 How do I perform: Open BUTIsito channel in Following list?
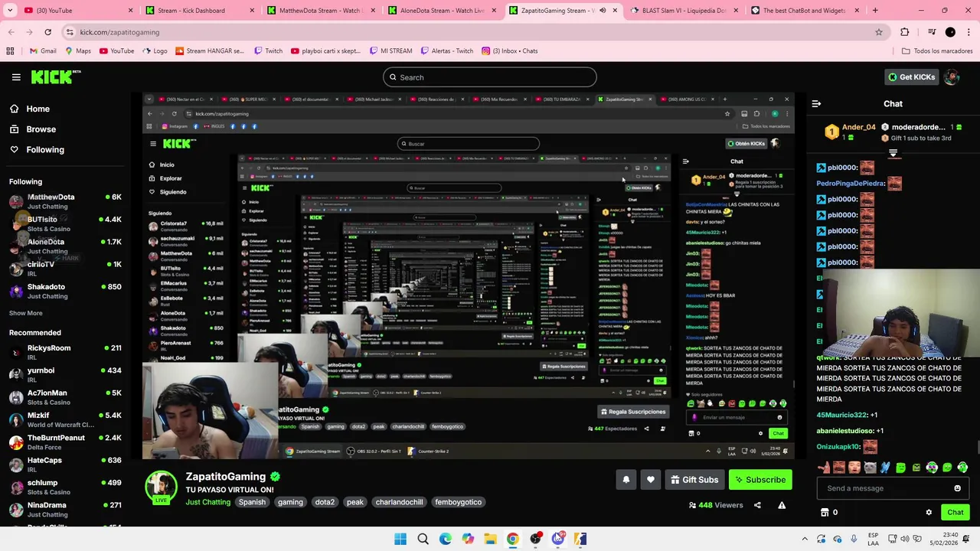pos(65,223)
